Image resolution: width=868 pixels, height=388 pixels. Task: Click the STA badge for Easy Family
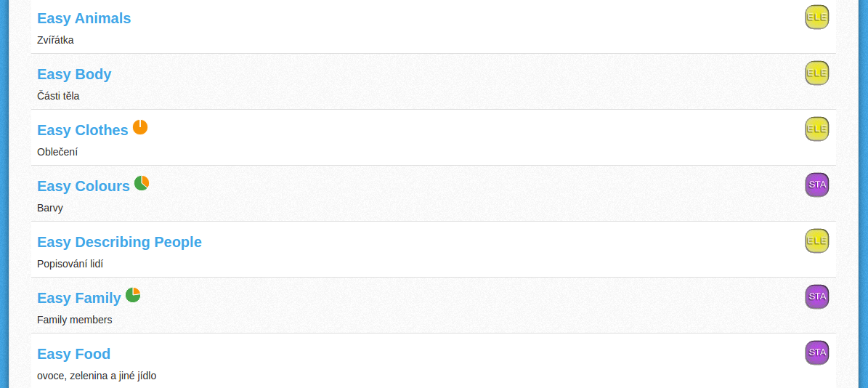pos(816,296)
